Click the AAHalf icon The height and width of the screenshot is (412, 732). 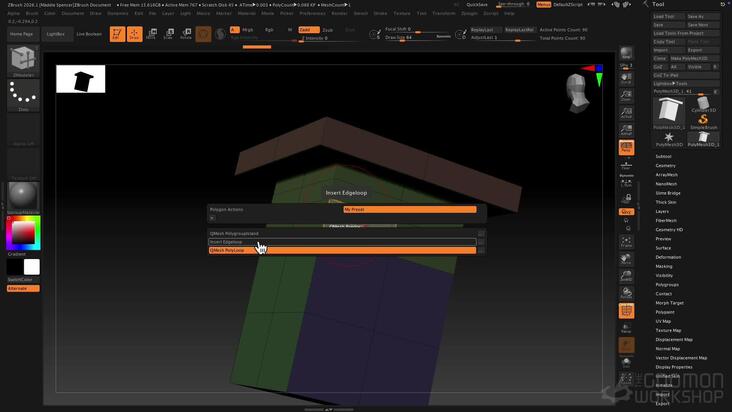[x=626, y=130]
